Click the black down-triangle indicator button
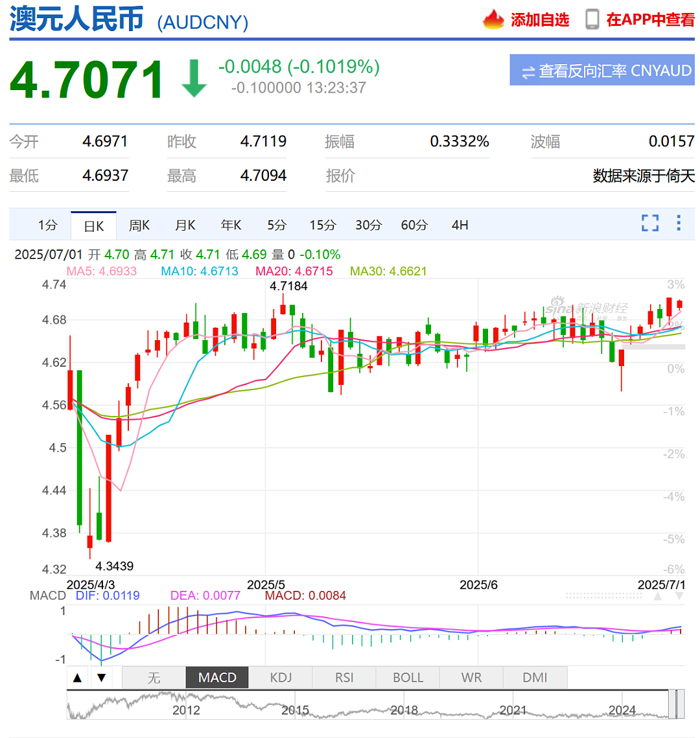This screenshot has width=700, height=738. (x=102, y=678)
